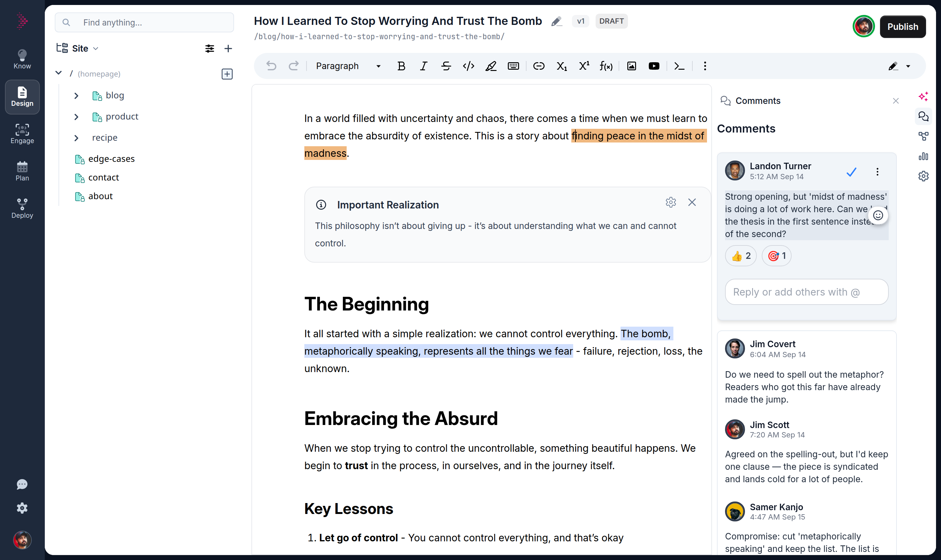Open the Paragraph style dropdown
Image resolution: width=941 pixels, height=560 pixels.
coord(348,66)
